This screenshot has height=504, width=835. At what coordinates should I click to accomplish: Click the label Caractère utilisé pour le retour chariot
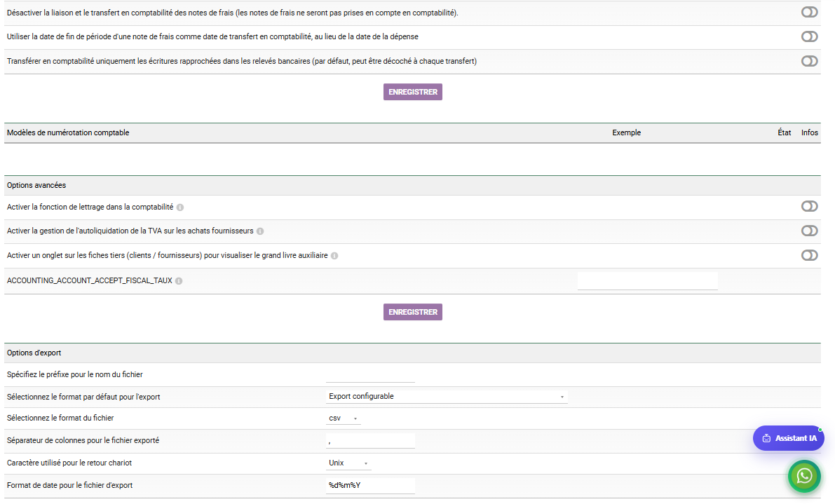(x=69, y=463)
